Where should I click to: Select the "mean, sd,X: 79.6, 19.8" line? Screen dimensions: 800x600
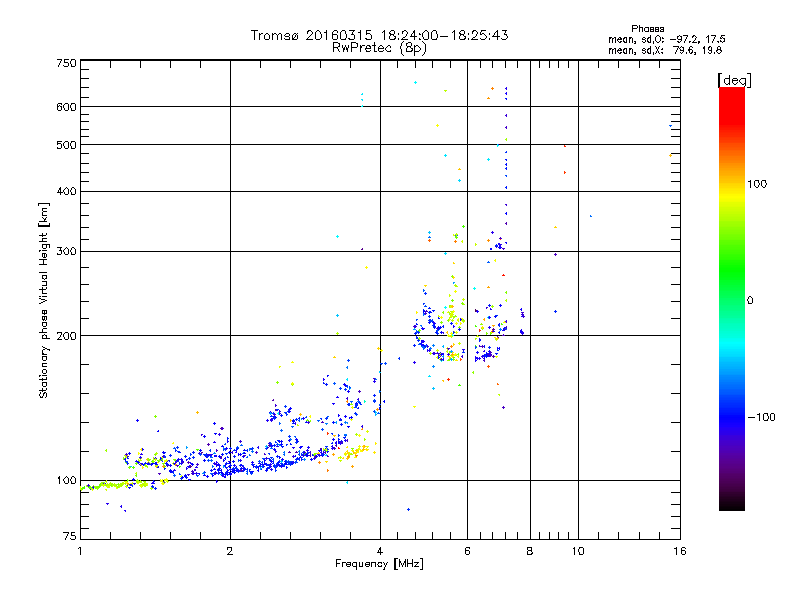pos(665,50)
